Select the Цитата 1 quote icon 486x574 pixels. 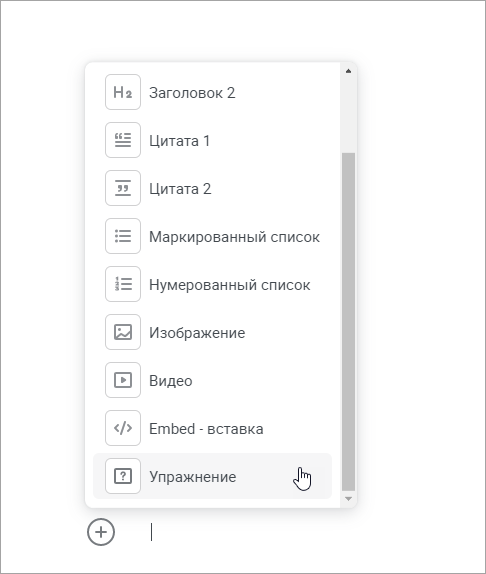[123, 140]
